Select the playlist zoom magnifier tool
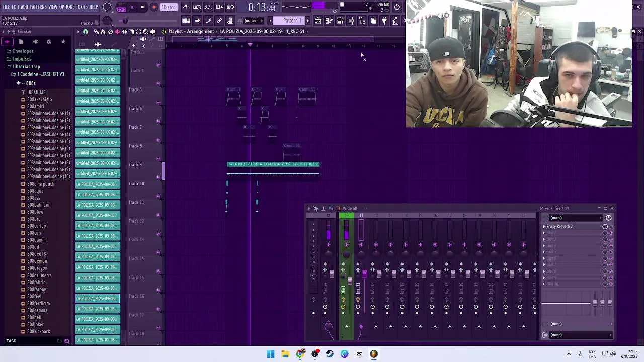644x362 pixels. [145, 32]
